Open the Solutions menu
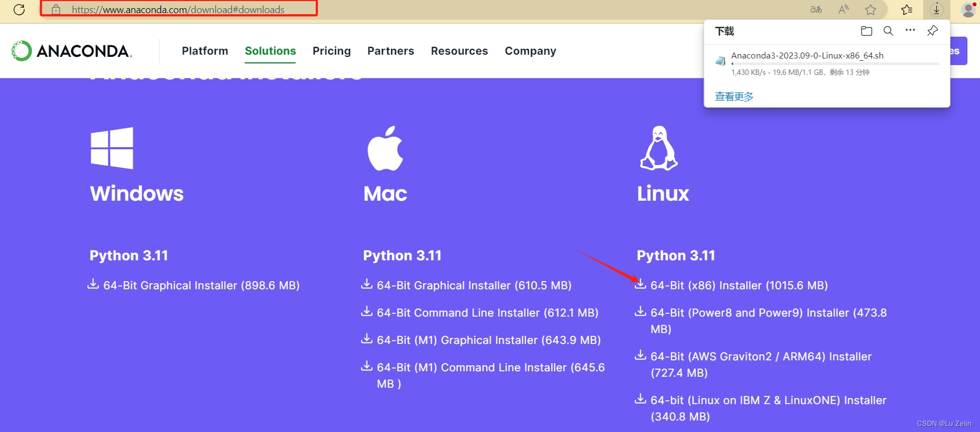This screenshot has width=980, height=432. coord(270,51)
